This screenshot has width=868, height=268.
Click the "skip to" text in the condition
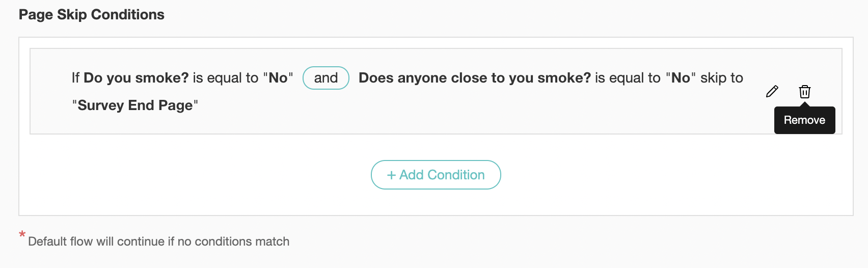click(721, 78)
